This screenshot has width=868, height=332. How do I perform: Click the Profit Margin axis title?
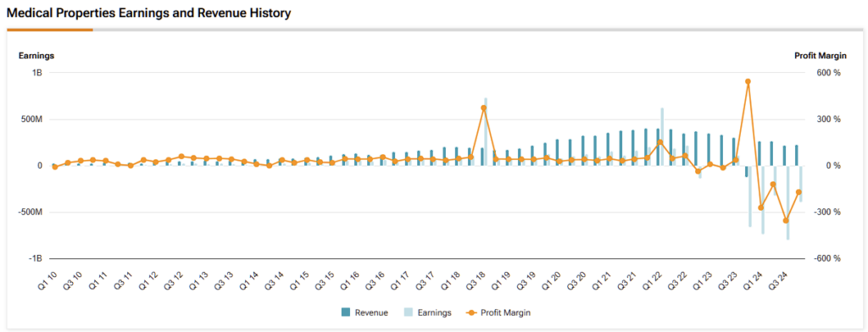[x=821, y=55]
